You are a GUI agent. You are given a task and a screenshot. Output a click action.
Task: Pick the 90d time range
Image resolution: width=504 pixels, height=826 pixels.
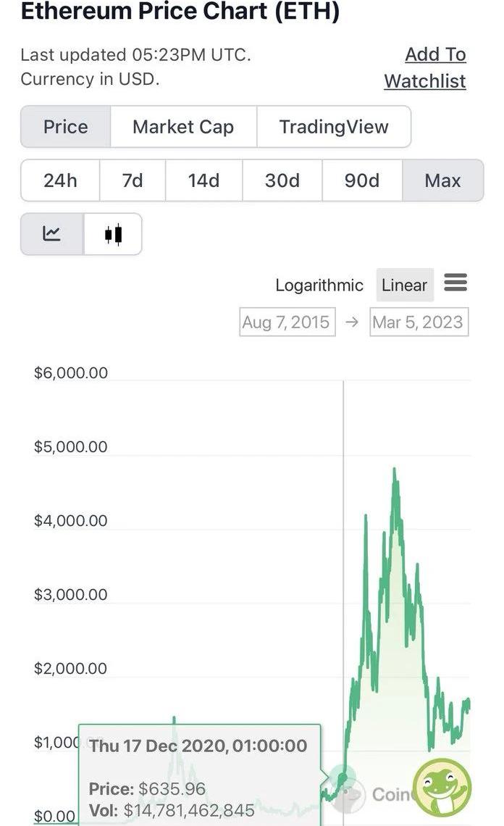[362, 180]
